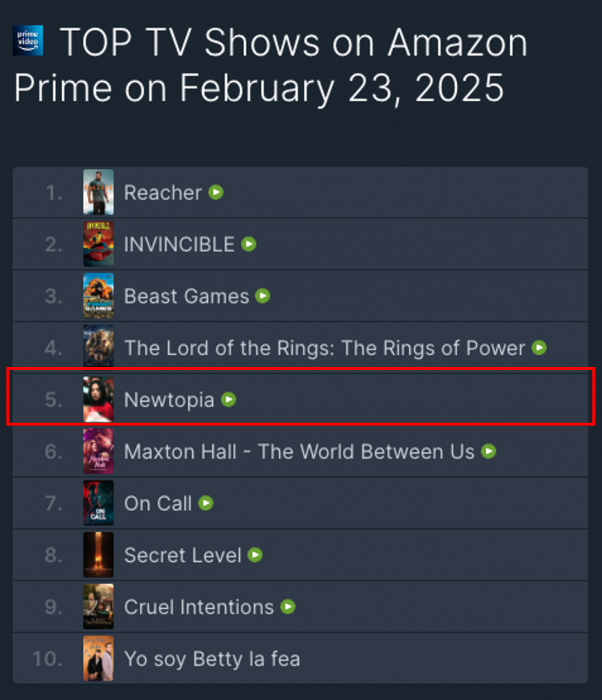Open the Reacher title link
602x700 pixels.
tap(163, 192)
